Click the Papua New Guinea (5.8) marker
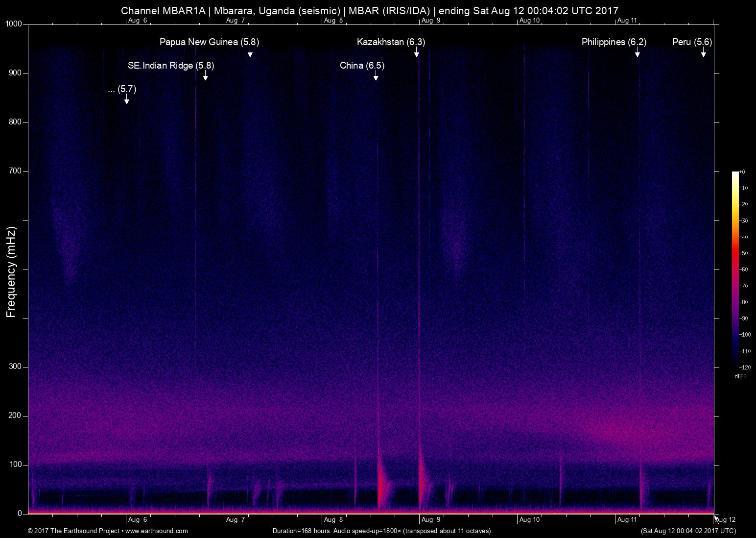This screenshot has width=756, height=538. pyautogui.click(x=250, y=52)
